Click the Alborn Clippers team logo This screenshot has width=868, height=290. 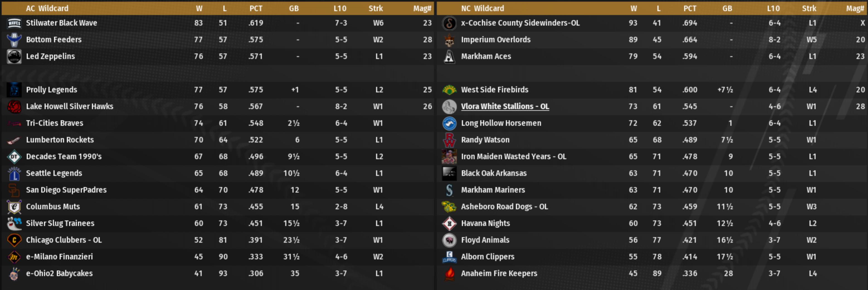pyautogui.click(x=449, y=257)
